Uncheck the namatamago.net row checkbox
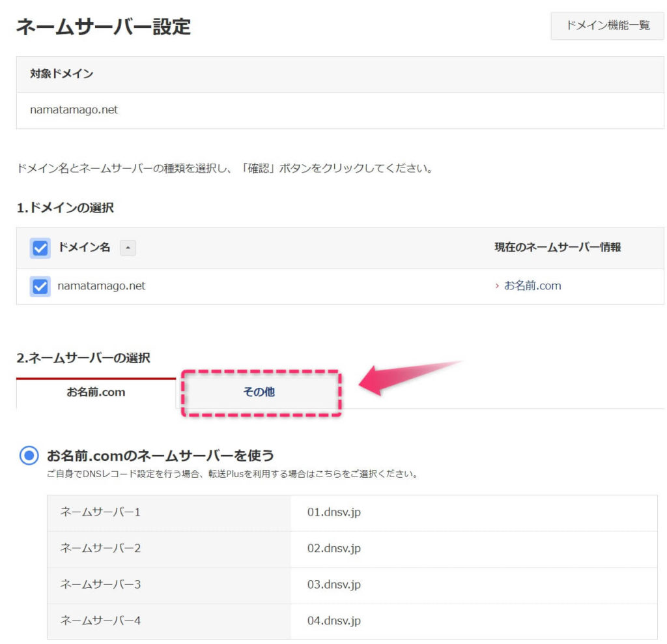 click(40, 286)
